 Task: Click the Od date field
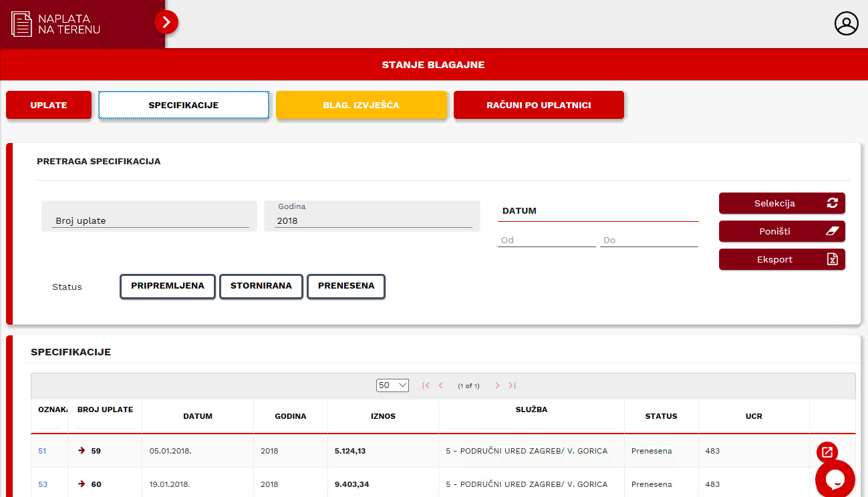pos(546,240)
